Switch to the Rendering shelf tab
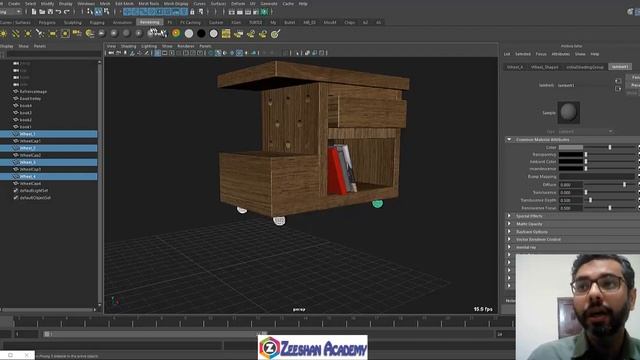This screenshot has width=640, height=360. tap(149, 22)
